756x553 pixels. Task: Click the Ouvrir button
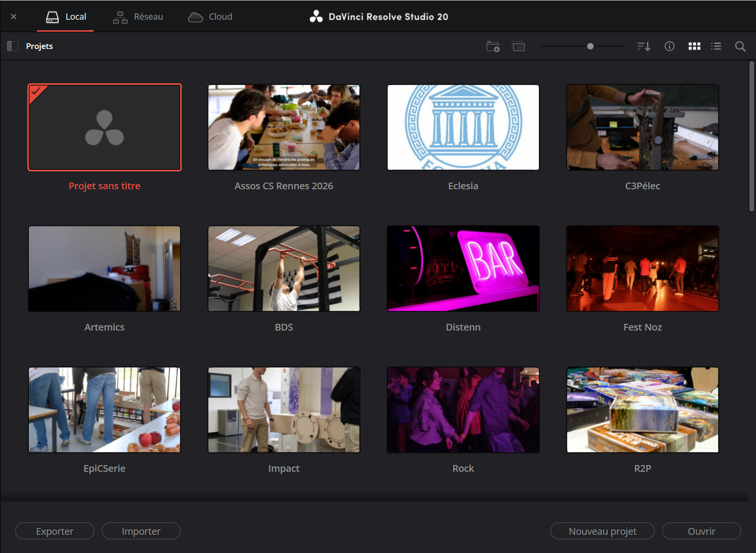click(701, 531)
